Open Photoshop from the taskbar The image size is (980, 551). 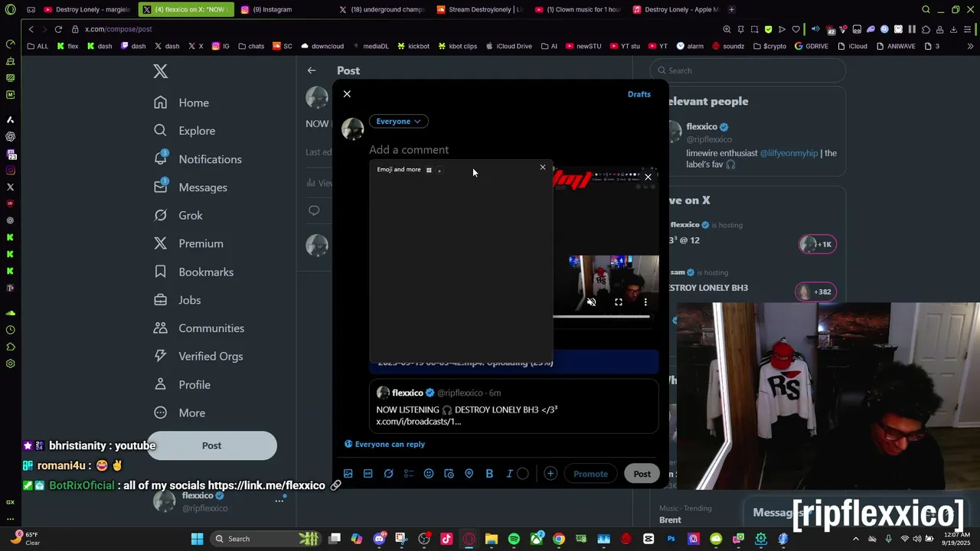tap(671, 539)
